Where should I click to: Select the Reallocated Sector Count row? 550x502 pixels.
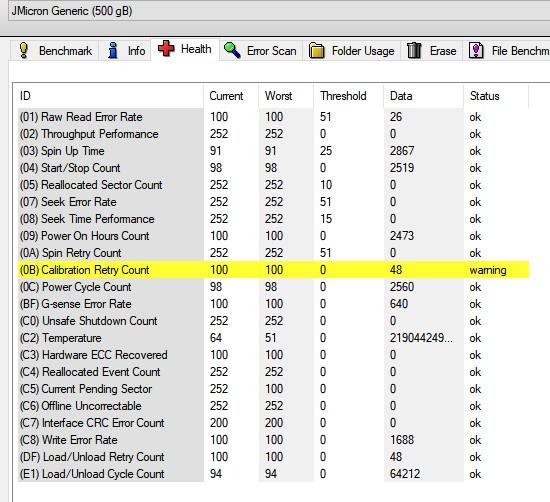tap(274, 185)
